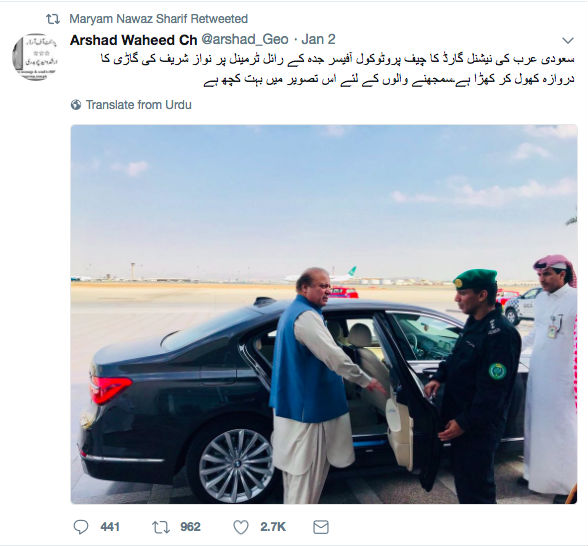The image size is (588, 546).
Task: Click the 962 retweets count
Action: coord(190,527)
